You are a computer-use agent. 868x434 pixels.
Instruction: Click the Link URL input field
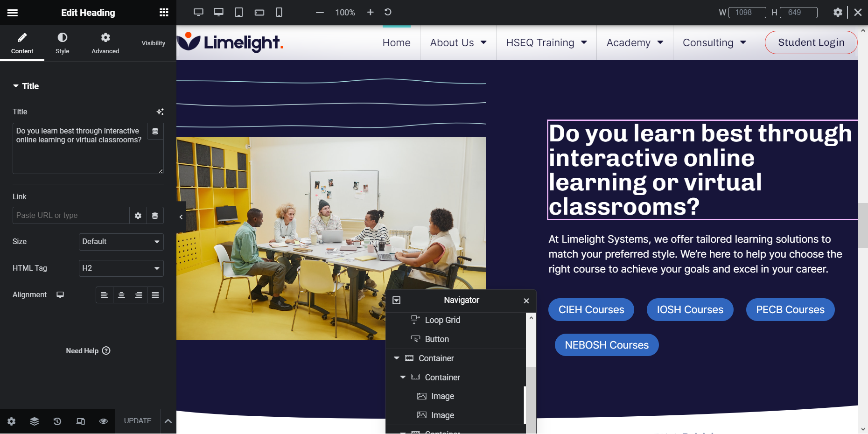(x=71, y=216)
